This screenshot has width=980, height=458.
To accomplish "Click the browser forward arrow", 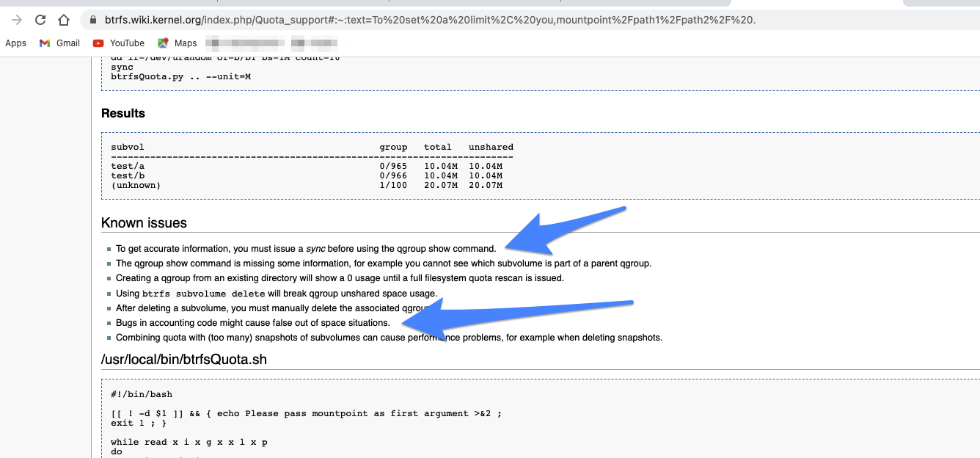I will click(x=17, y=20).
